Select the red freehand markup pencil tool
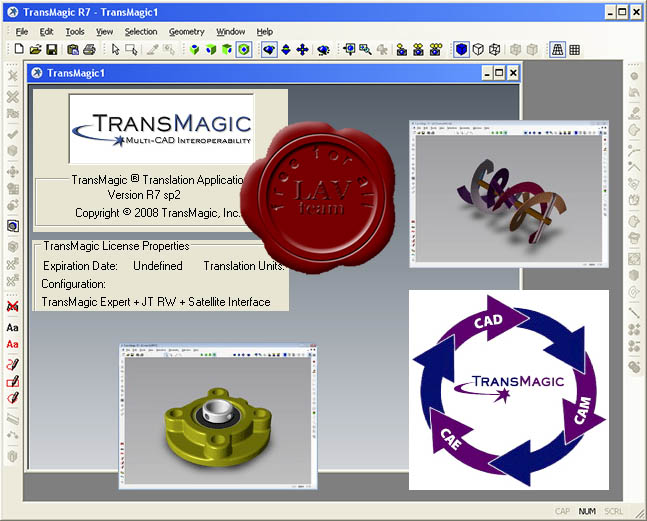This screenshot has width=647, height=521. [x=12, y=364]
